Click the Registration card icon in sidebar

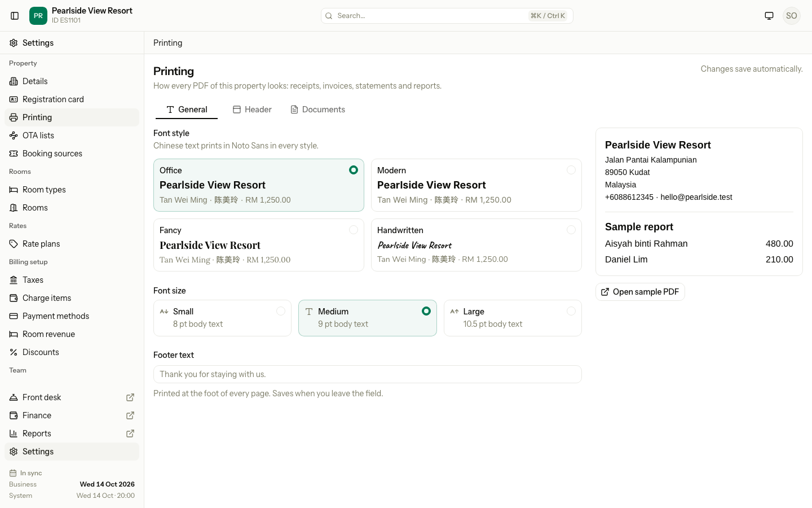point(14,99)
